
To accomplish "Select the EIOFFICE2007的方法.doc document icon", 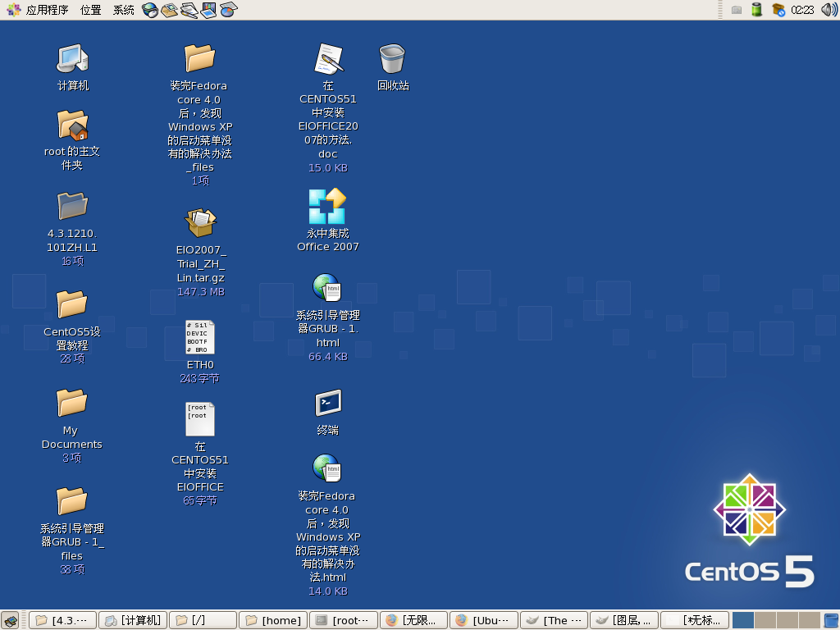I will [x=328, y=58].
